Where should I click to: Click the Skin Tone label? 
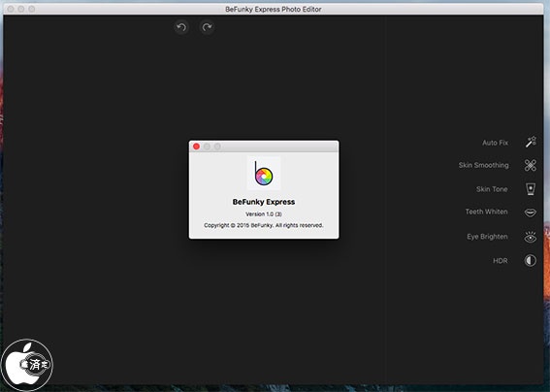(x=492, y=189)
